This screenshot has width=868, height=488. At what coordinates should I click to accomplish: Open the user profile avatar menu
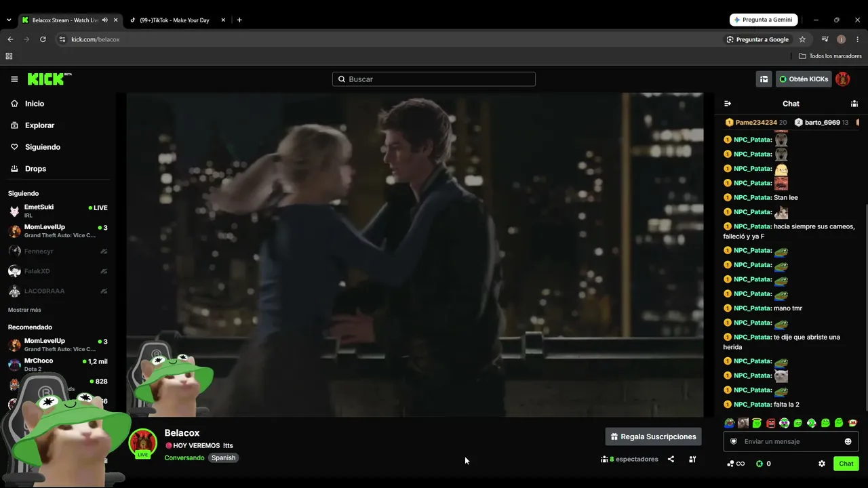pyautogui.click(x=843, y=79)
